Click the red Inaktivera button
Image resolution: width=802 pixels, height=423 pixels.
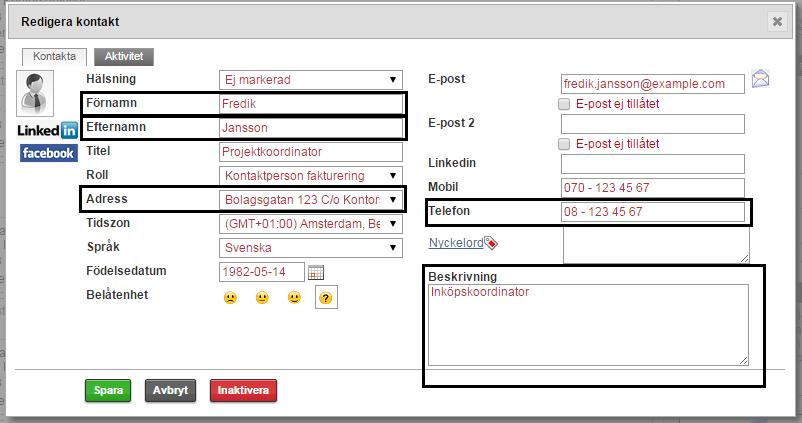coord(243,390)
